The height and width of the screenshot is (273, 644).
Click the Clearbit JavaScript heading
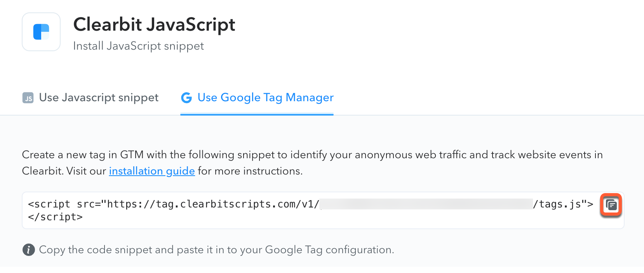(x=154, y=24)
